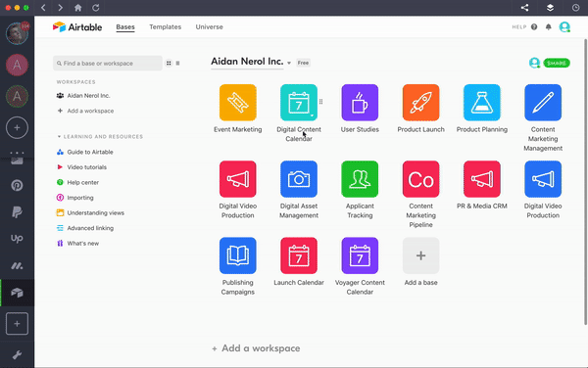Open the blue Digital Video Production base
The image size is (588, 368).
point(543,179)
